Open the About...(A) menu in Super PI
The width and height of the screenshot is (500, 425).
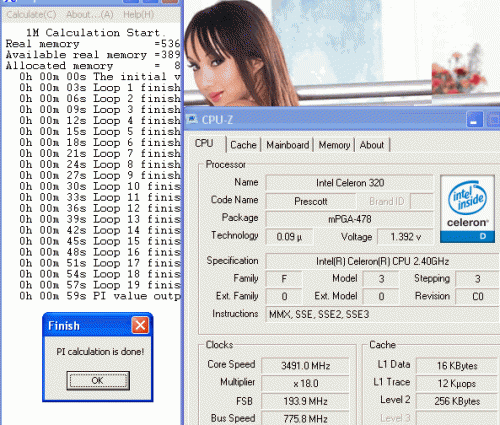(90, 15)
